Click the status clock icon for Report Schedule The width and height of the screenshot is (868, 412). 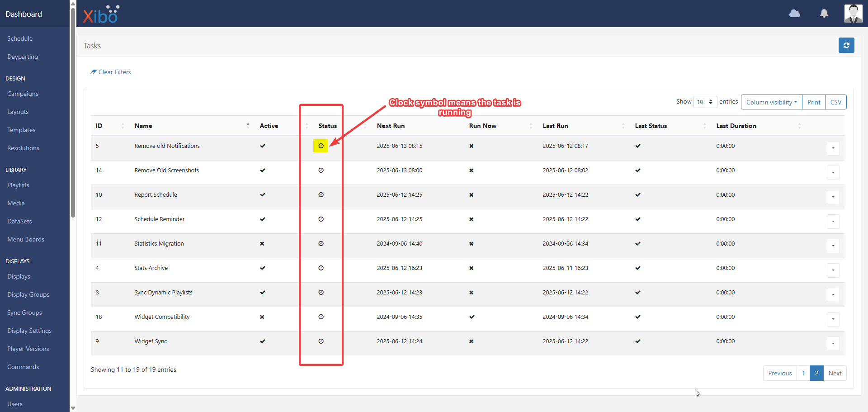[x=321, y=195]
